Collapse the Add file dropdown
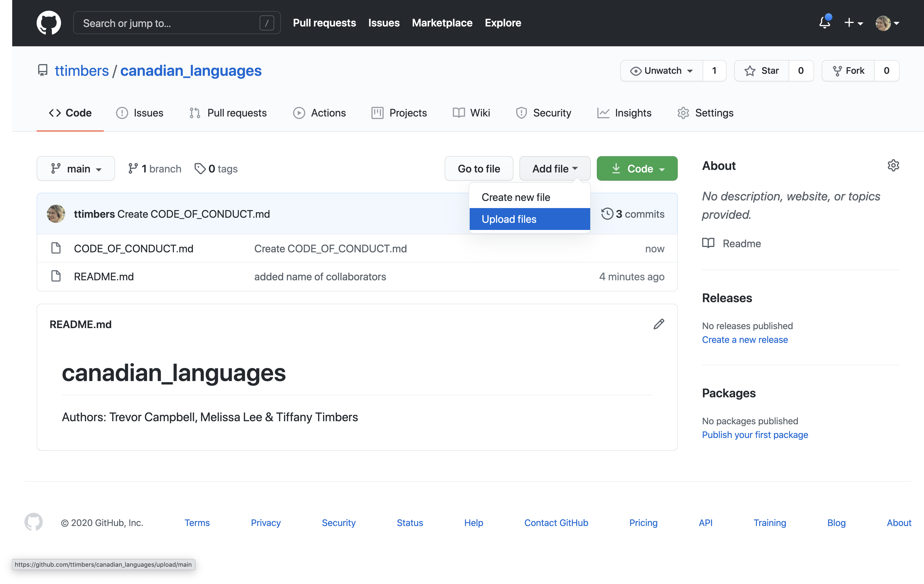924x584 pixels. coord(555,168)
